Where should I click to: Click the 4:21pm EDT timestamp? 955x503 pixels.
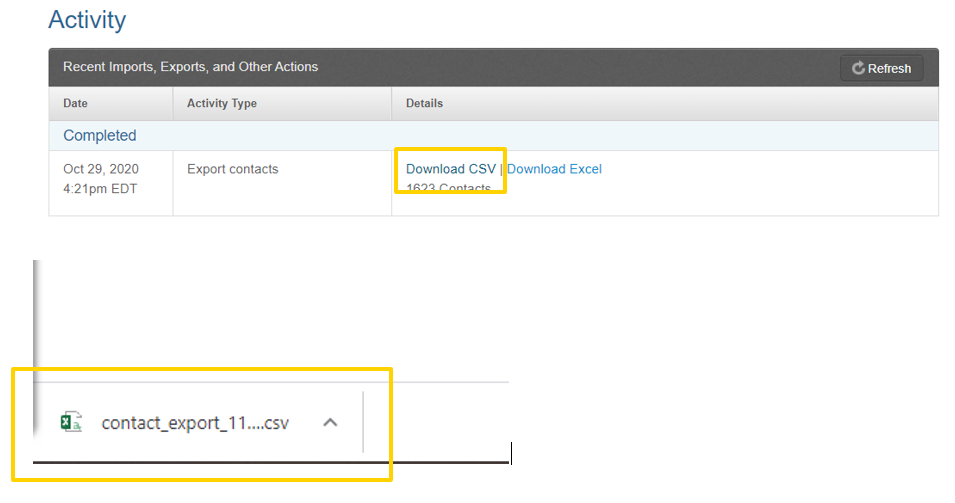click(x=99, y=188)
